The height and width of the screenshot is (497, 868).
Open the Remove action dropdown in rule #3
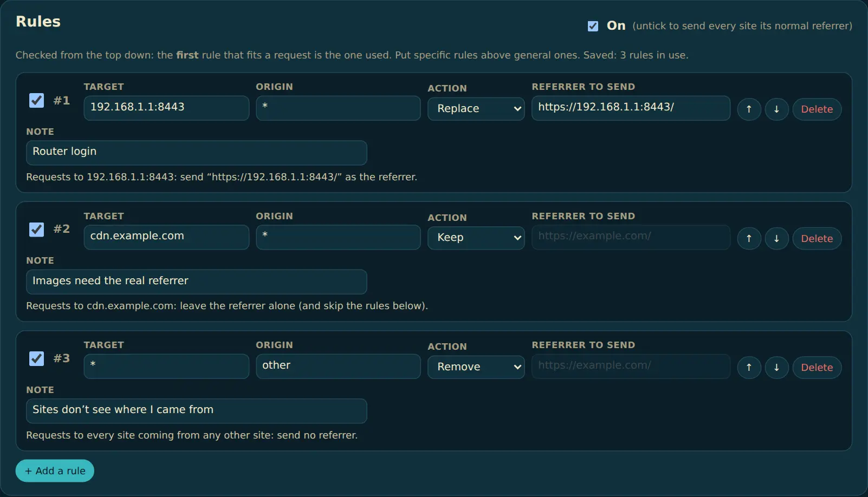(x=476, y=367)
